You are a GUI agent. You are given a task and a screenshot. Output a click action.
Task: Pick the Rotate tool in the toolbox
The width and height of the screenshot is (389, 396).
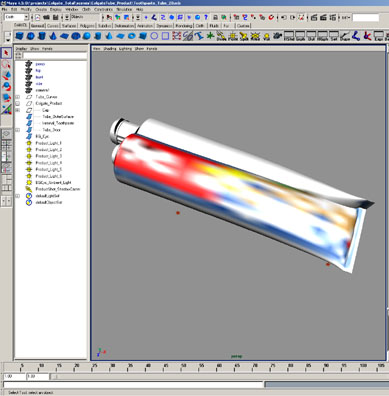tap(6, 87)
